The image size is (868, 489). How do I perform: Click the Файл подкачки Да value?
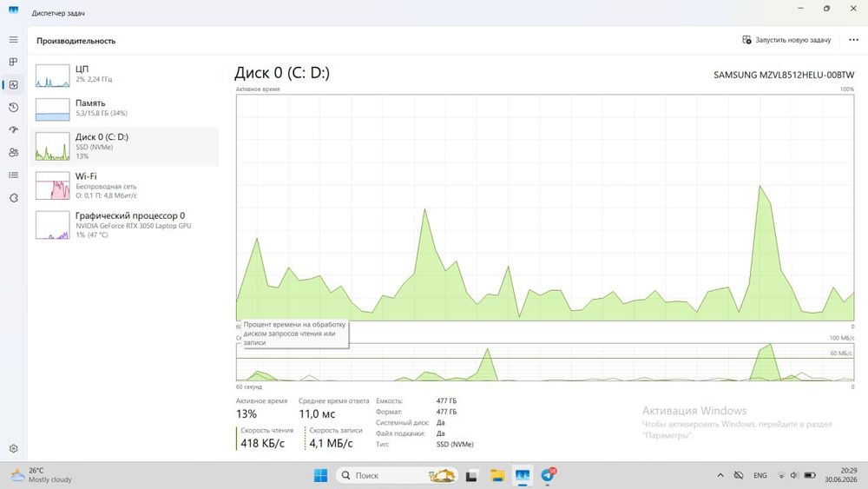(441, 433)
